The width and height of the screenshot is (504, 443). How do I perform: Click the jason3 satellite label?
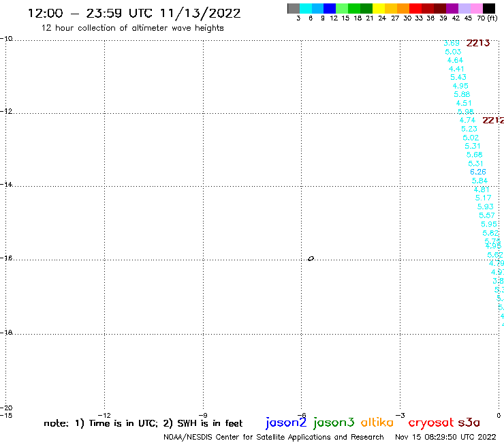[334, 423]
